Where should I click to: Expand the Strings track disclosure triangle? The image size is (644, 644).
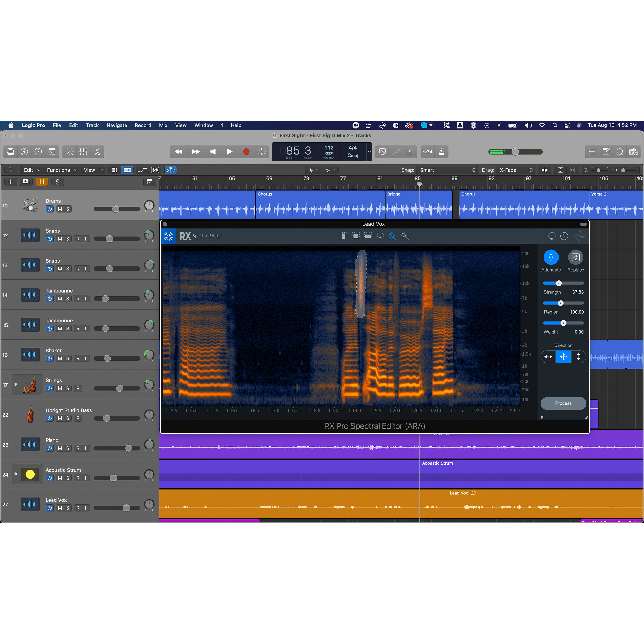coord(16,384)
